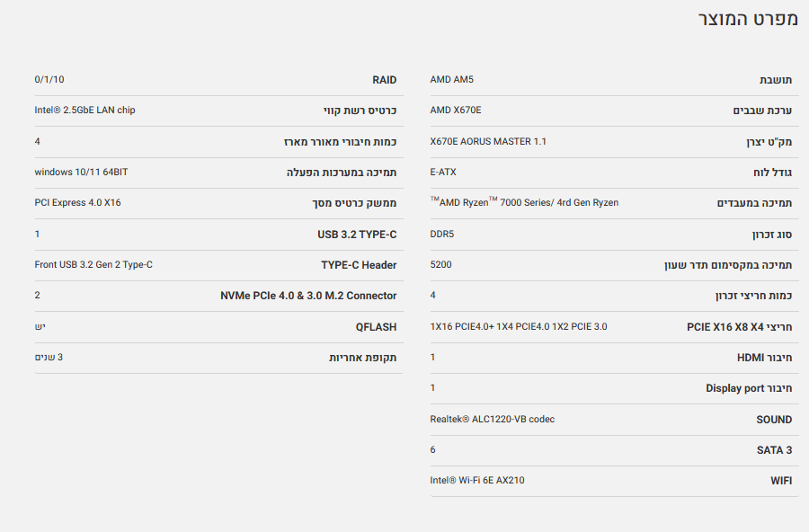The image size is (809, 532).
Task: Click the 'USB 3.2 TYPE-C' label
Action: [357, 235]
